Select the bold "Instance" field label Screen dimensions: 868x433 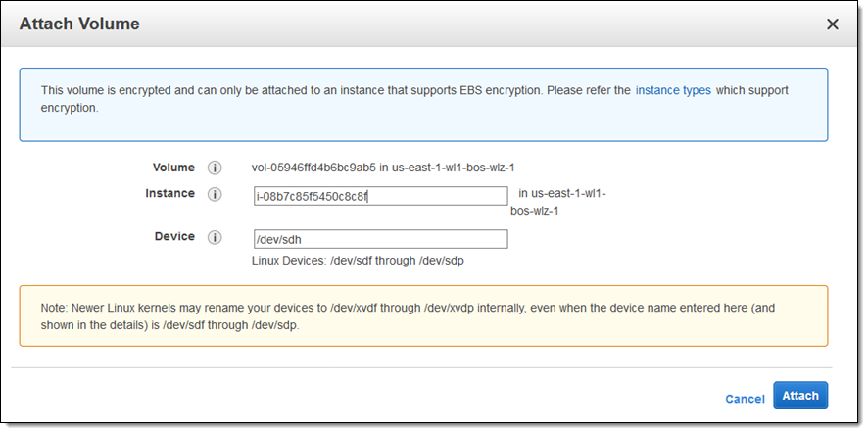(x=169, y=194)
